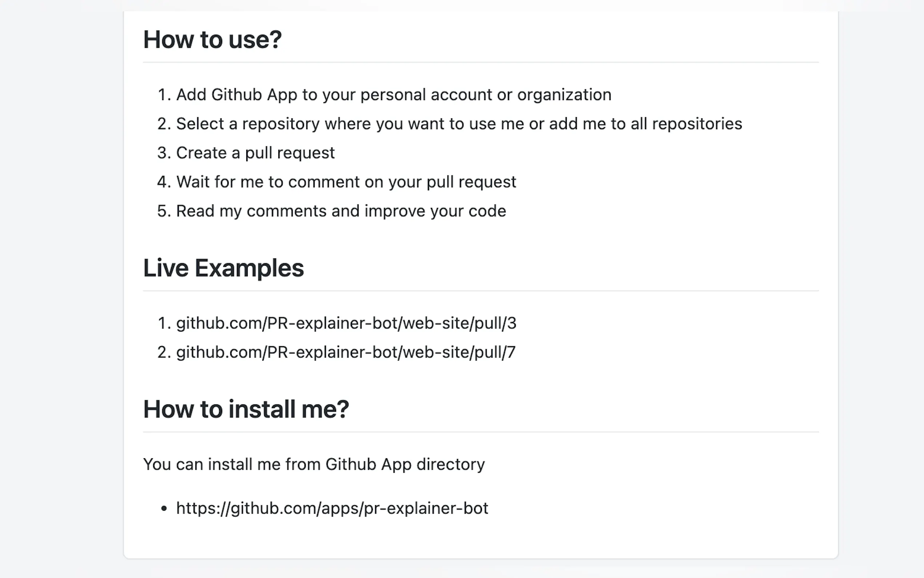The image size is (924, 578).
Task: Click number "2." in Live Examples list
Action: (164, 352)
